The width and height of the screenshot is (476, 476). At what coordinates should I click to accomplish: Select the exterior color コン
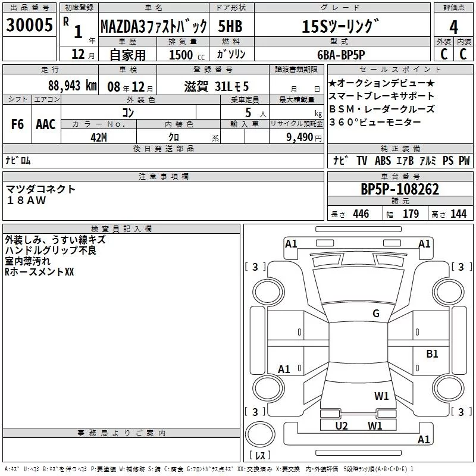tap(128, 112)
